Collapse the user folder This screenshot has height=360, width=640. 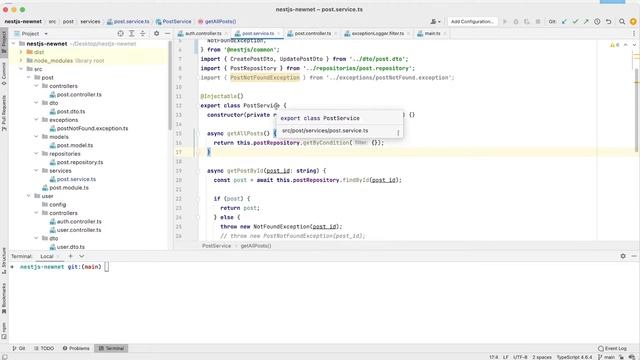click(29, 196)
